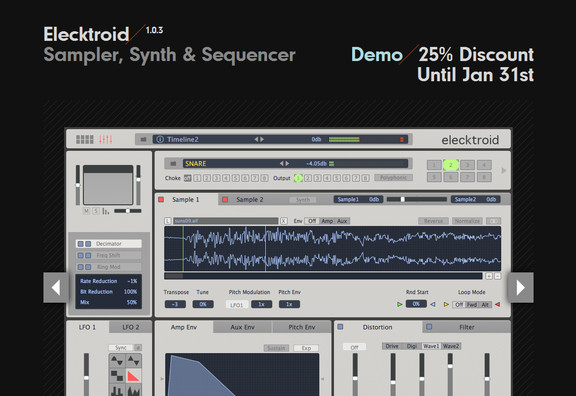
Task: Show the previous slide with left arrow
Action: click(56, 288)
